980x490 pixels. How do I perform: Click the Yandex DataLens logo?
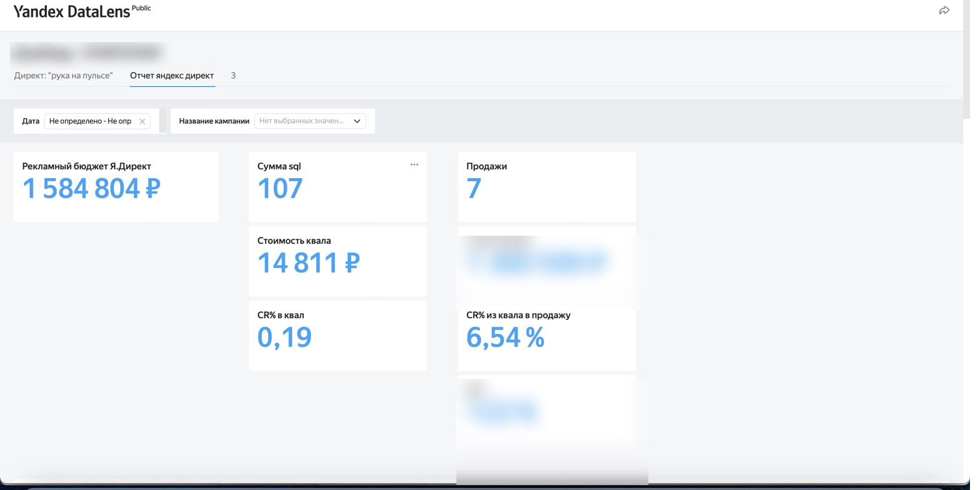[x=72, y=11]
